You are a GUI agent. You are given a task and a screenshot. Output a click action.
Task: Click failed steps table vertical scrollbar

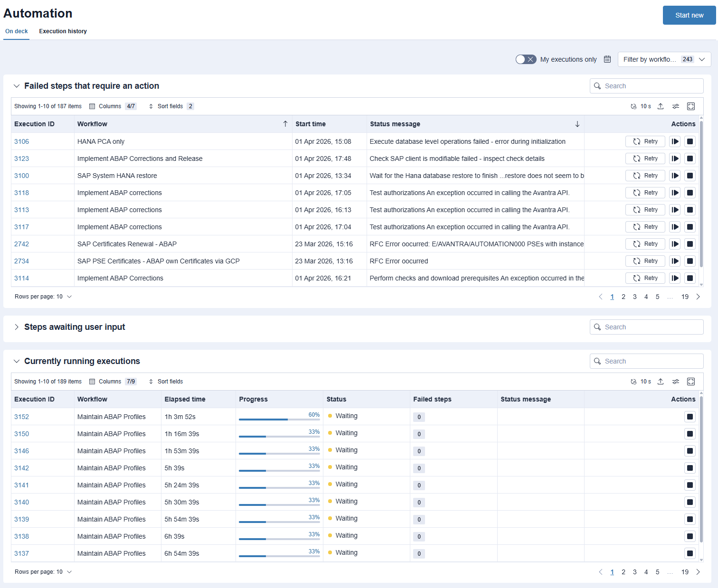[x=701, y=195]
